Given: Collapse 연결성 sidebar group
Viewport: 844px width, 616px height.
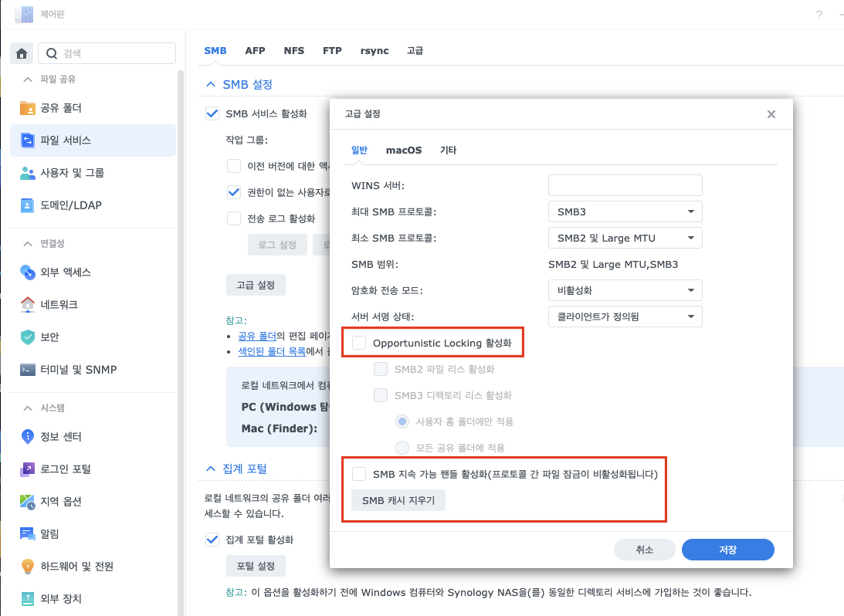Looking at the screenshot, I should 28,244.
